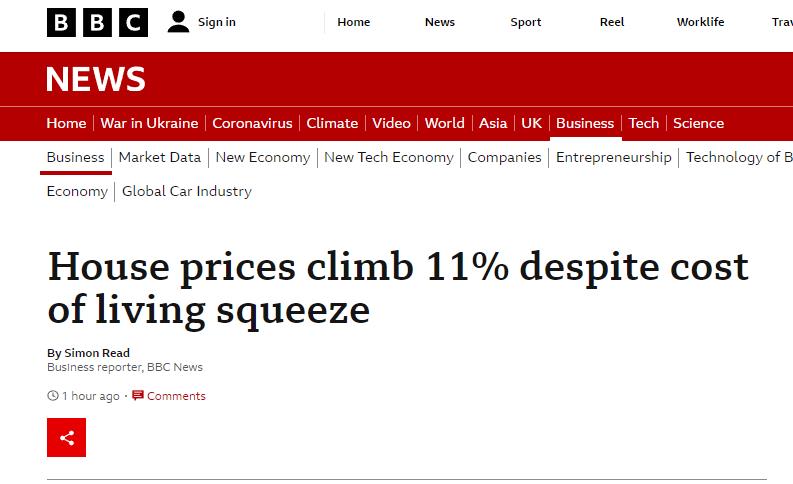Click the Sign in text link

(x=216, y=22)
